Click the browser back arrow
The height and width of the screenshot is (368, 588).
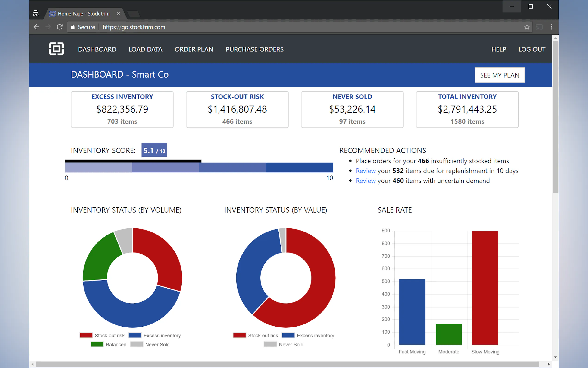[37, 27]
